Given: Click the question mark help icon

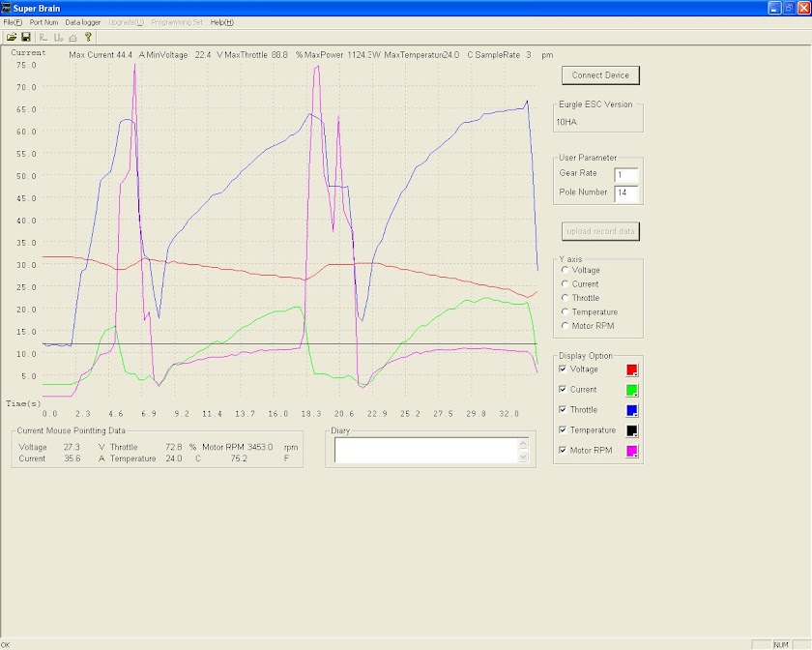Looking at the screenshot, I should point(88,37).
